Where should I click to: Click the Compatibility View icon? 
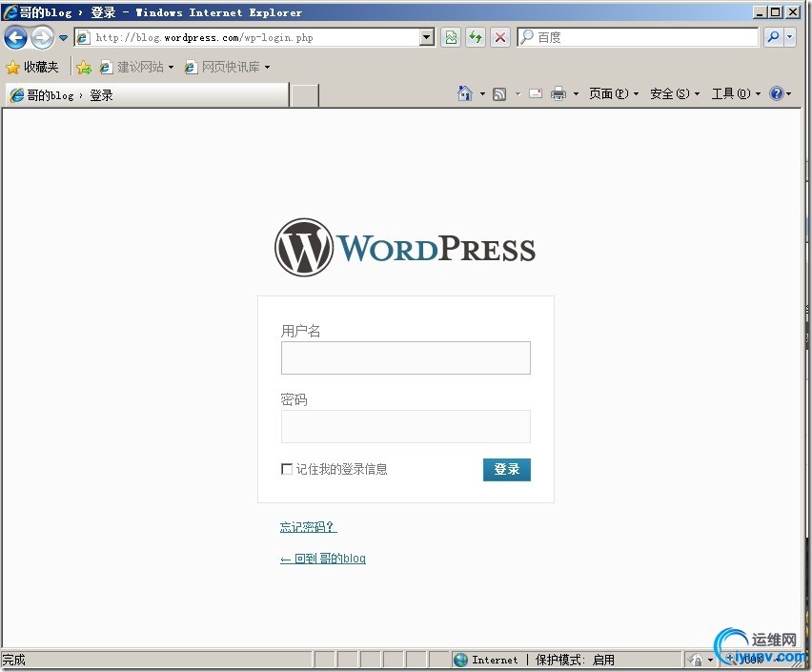451,37
